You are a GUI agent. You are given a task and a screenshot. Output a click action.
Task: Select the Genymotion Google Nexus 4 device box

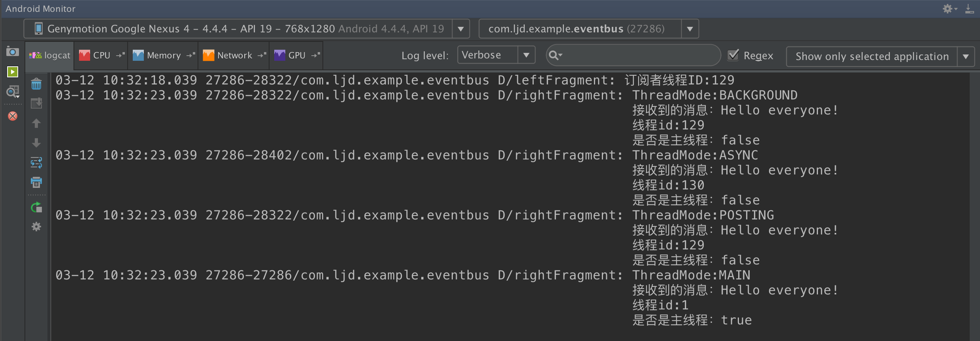click(x=247, y=29)
